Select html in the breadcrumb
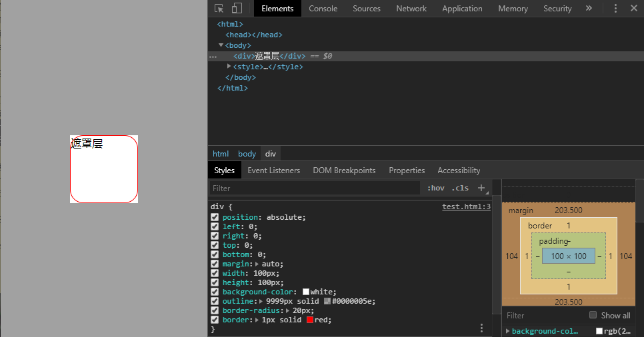Screen dimensions: 644x337 click(221, 154)
